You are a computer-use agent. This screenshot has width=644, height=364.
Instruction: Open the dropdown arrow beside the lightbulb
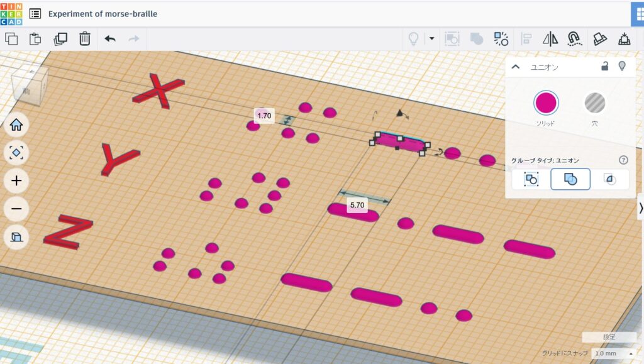431,39
